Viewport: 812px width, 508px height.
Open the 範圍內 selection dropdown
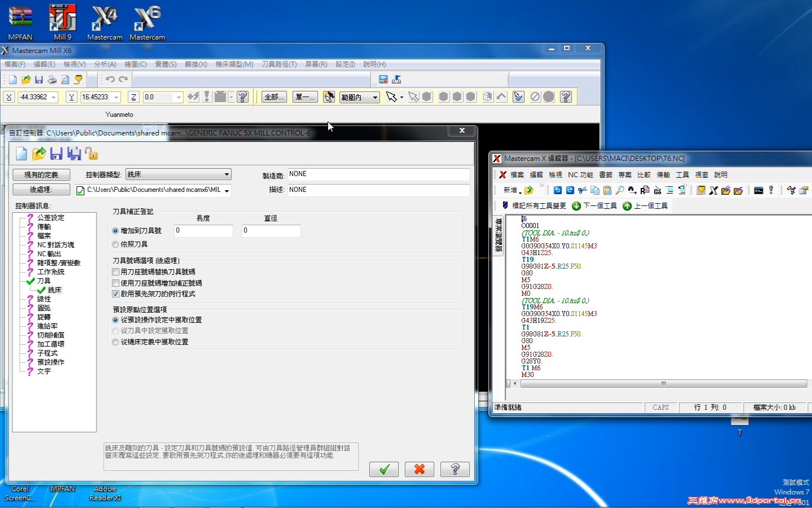click(359, 97)
